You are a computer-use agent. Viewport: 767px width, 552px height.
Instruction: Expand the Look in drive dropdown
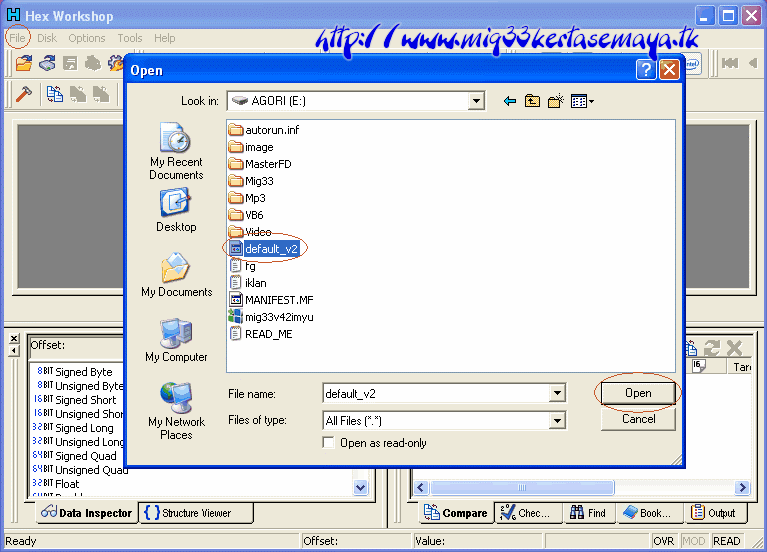(x=475, y=101)
